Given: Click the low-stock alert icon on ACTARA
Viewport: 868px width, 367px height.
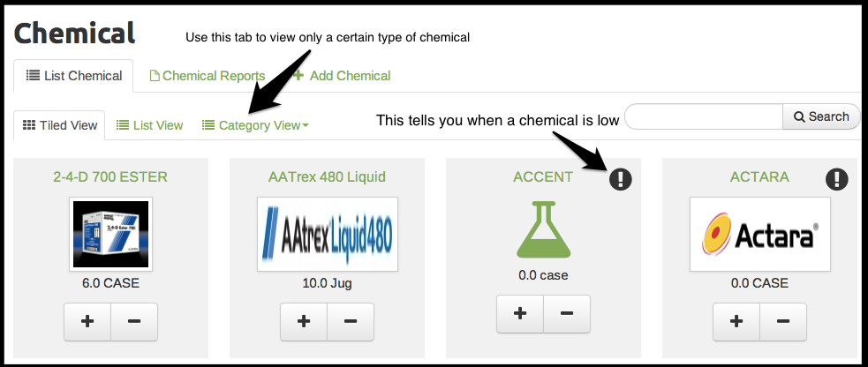Looking at the screenshot, I should (836, 179).
